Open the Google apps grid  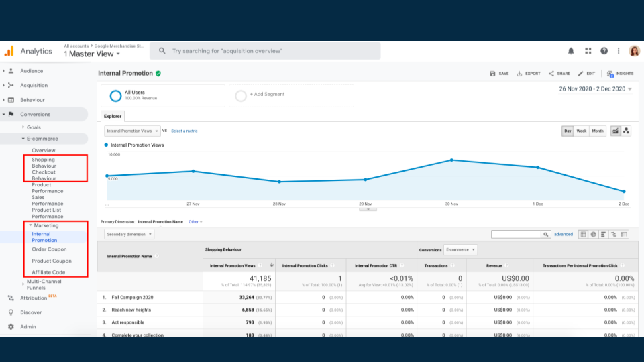588,51
